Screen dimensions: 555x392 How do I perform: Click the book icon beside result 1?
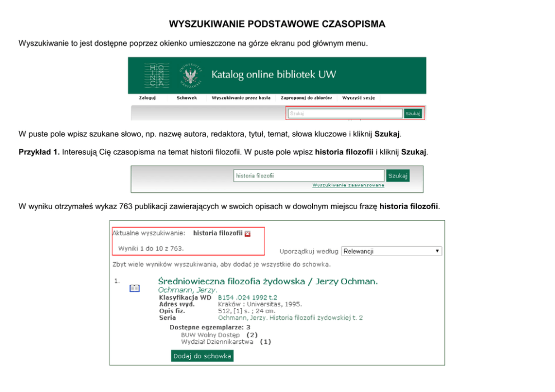(x=134, y=289)
